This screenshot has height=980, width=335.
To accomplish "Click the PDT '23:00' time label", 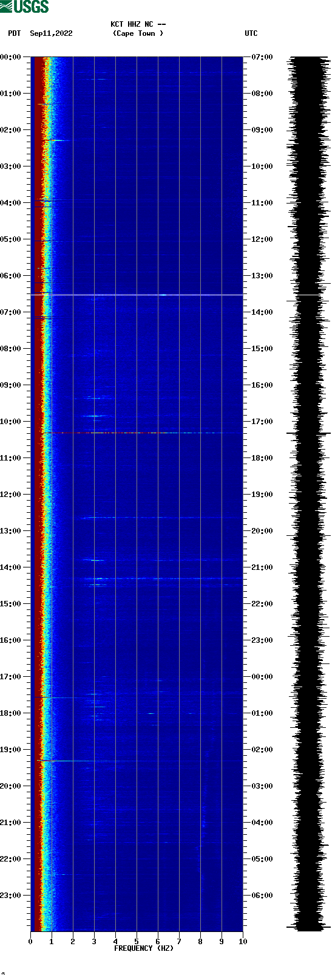I will pyautogui.click(x=11, y=896).
